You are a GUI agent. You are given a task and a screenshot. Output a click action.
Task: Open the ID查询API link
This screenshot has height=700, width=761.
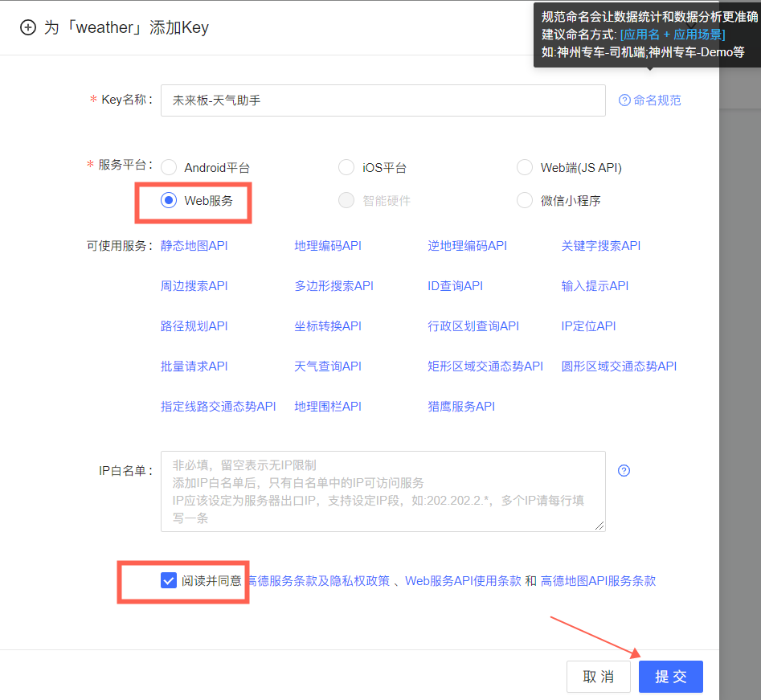tap(456, 286)
